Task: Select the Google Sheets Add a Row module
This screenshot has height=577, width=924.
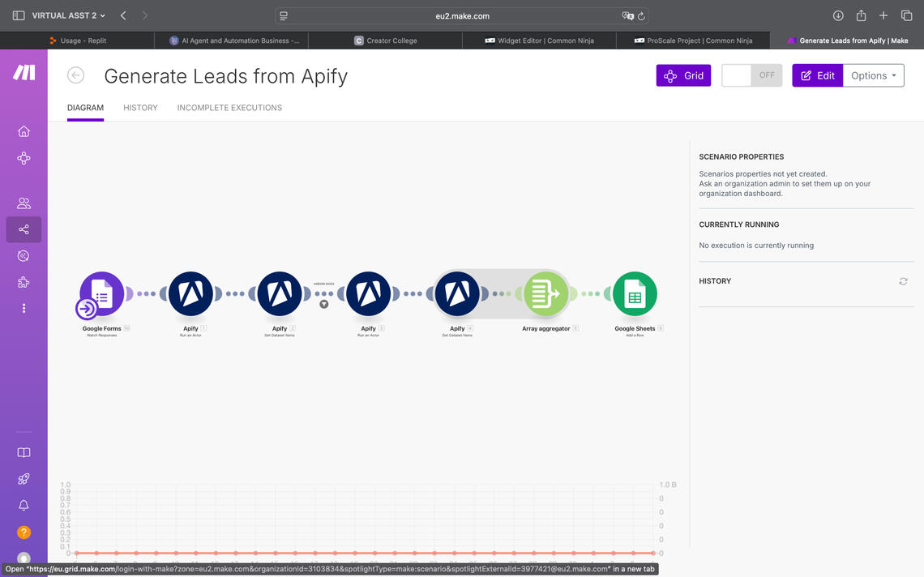Action: point(635,293)
